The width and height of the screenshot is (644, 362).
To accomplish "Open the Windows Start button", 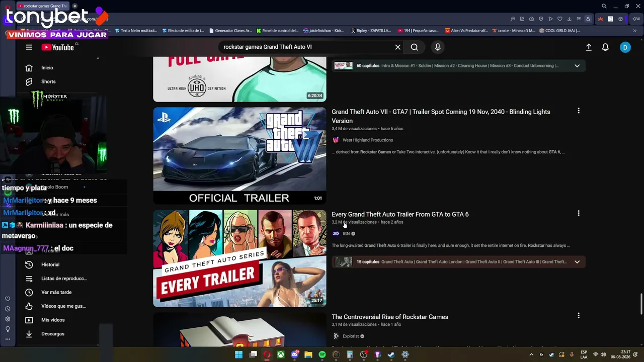I will click(239, 354).
